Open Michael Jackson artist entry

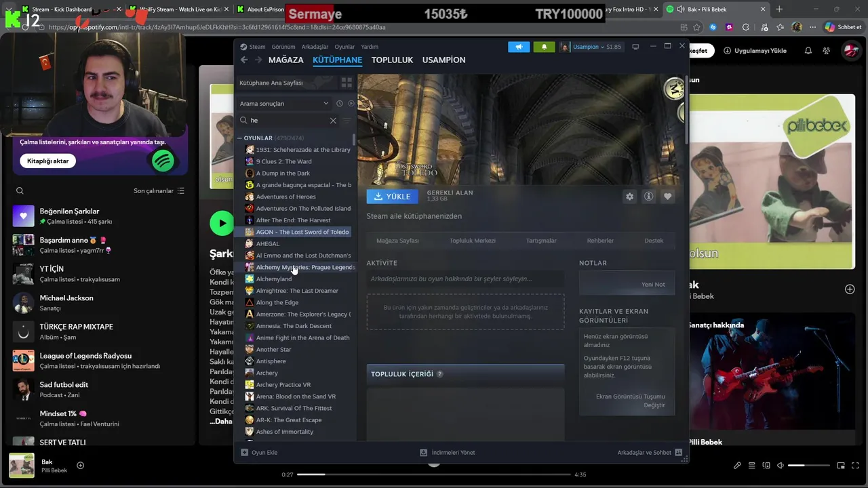(x=102, y=302)
